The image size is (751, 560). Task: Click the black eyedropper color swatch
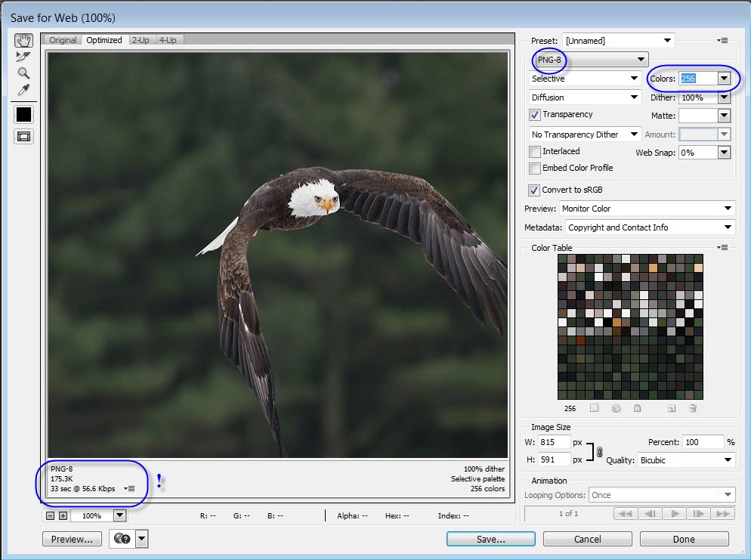[23, 114]
